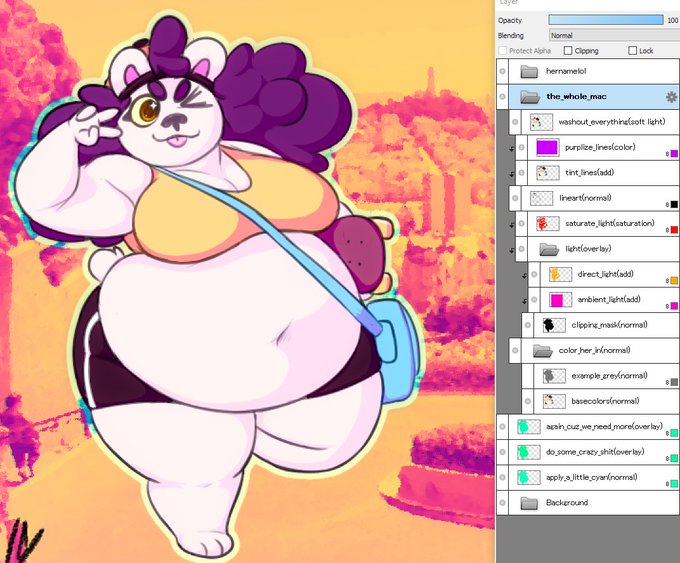Select layer named do_some_crazy_shit(overlay)

595,452
